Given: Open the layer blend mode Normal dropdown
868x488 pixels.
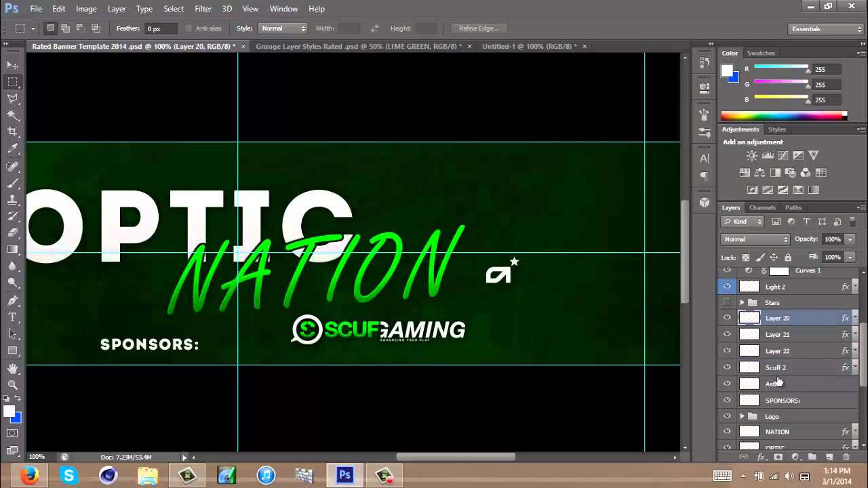Looking at the screenshot, I should coord(756,239).
